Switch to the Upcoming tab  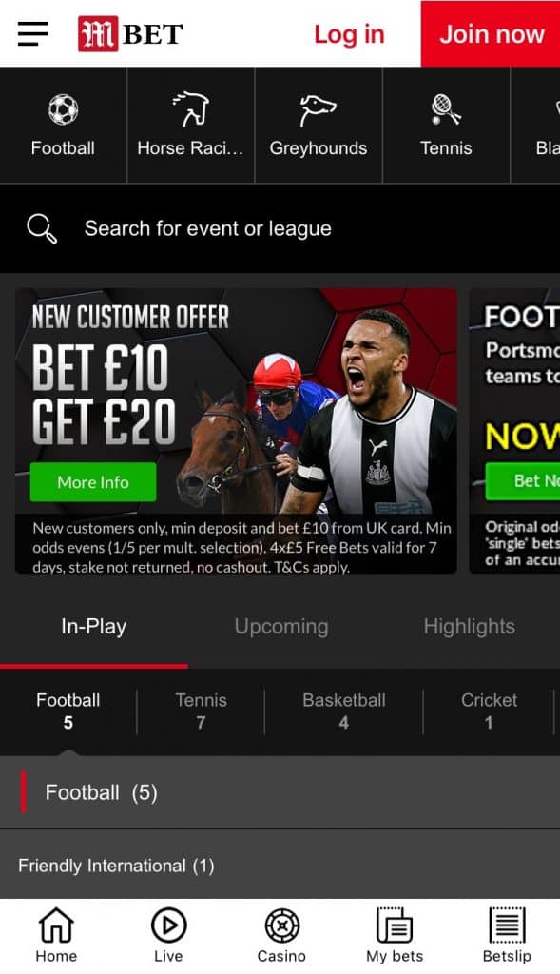click(281, 627)
